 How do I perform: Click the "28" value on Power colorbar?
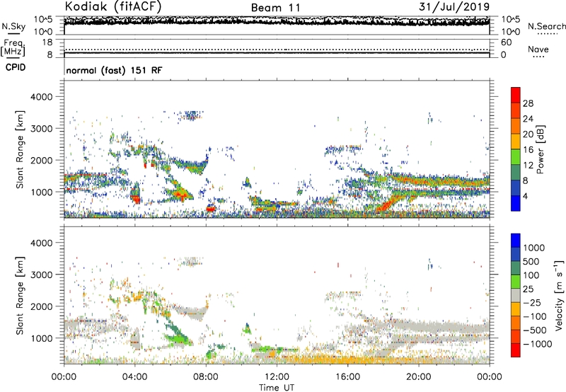click(528, 103)
